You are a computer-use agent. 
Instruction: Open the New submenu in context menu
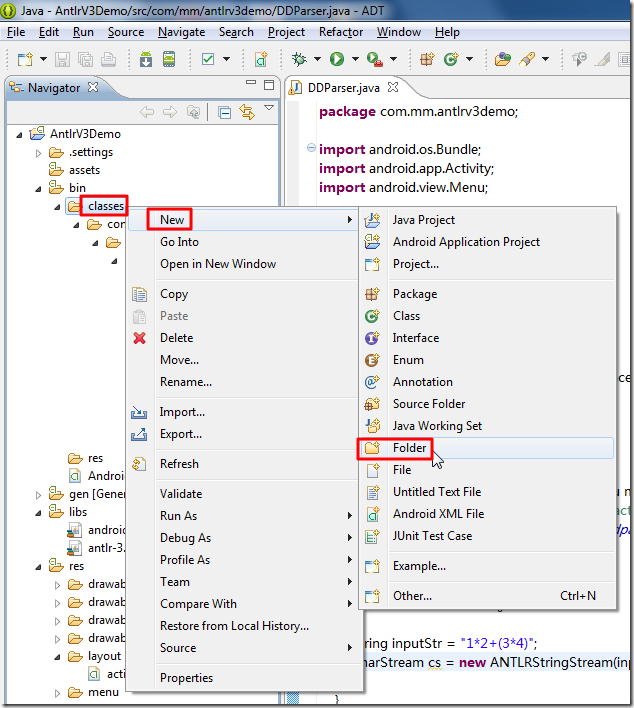[244, 220]
